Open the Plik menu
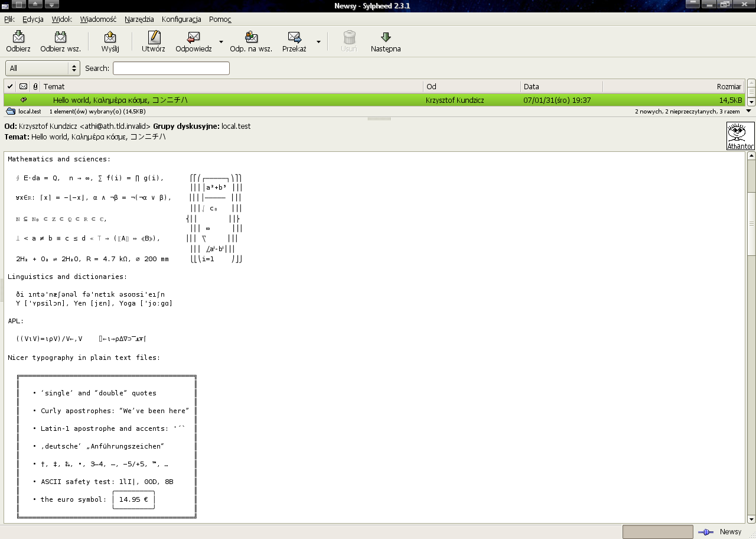 click(9, 19)
